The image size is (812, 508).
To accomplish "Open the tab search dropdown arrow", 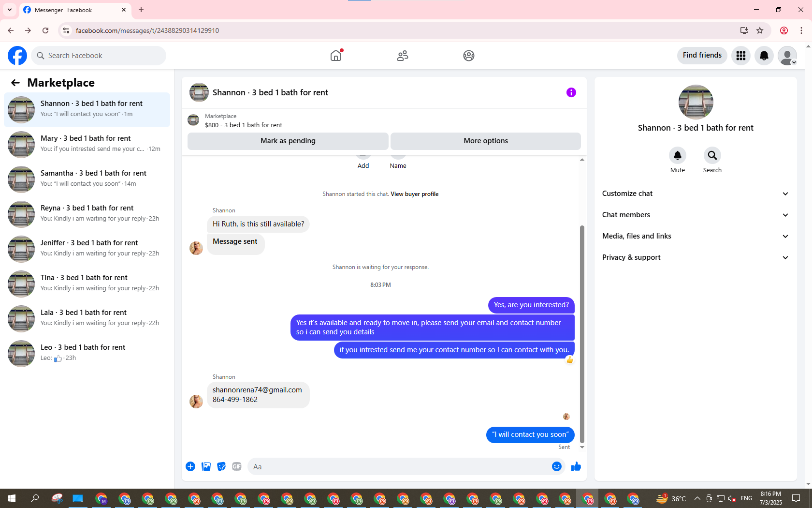I will click(10, 10).
